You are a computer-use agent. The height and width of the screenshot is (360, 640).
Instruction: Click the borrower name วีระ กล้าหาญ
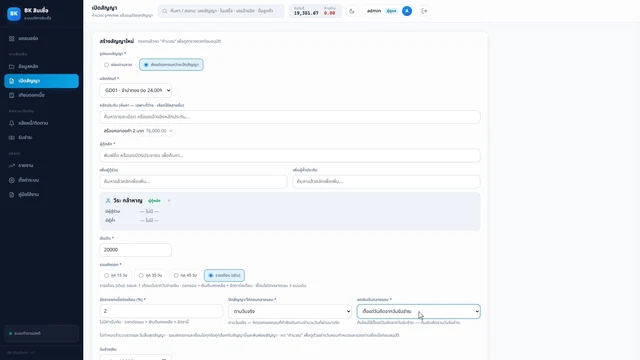click(128, 201)
